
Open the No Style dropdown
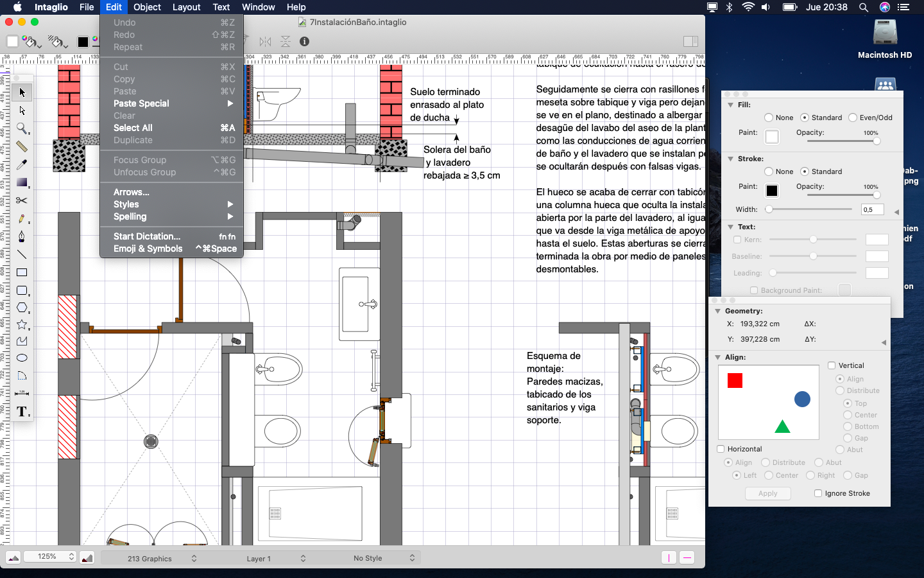click(384, 558)
